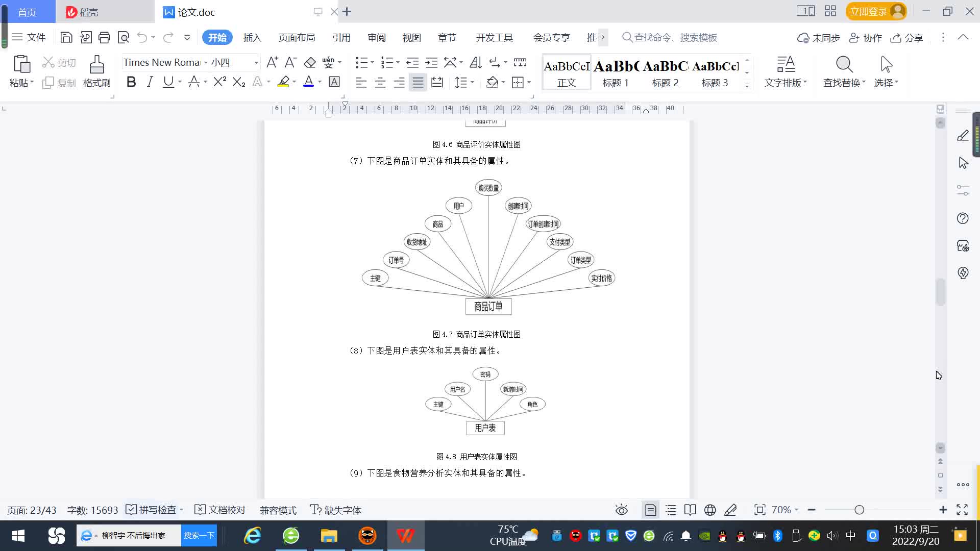Click the 分享 share button
Screen dimensions: 980x551
click(x=907, y=38)
